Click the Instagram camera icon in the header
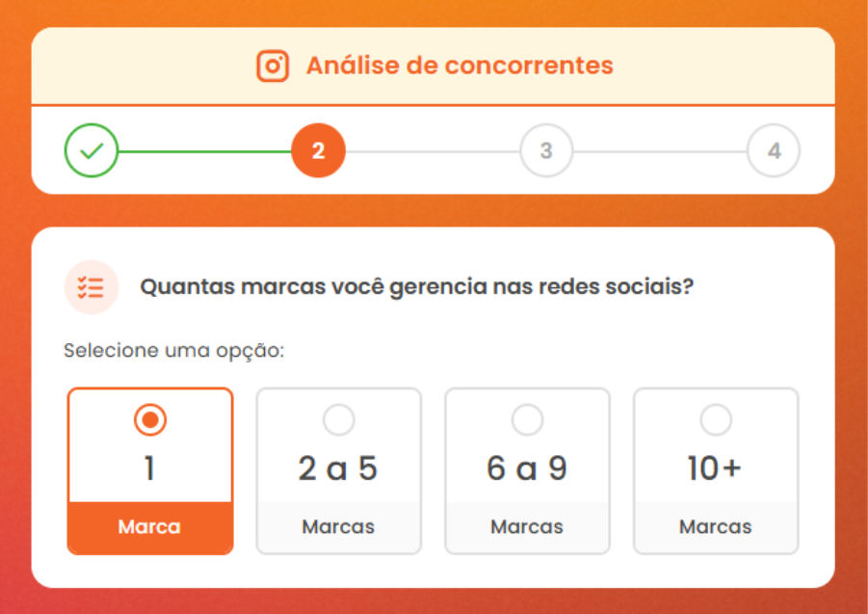Screen dimensions: 868x614 coord(274,66)
